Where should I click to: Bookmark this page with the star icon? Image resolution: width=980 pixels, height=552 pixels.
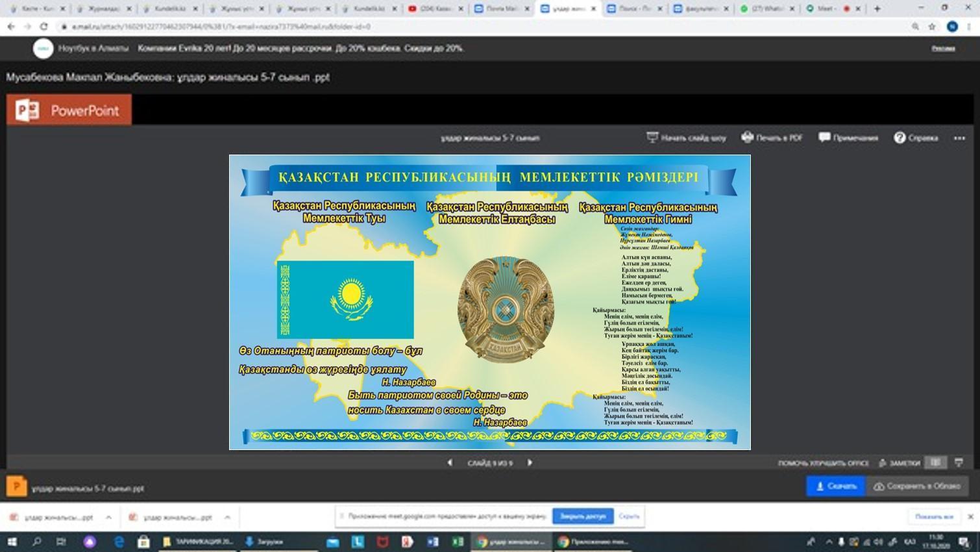[x=932, y=27]
